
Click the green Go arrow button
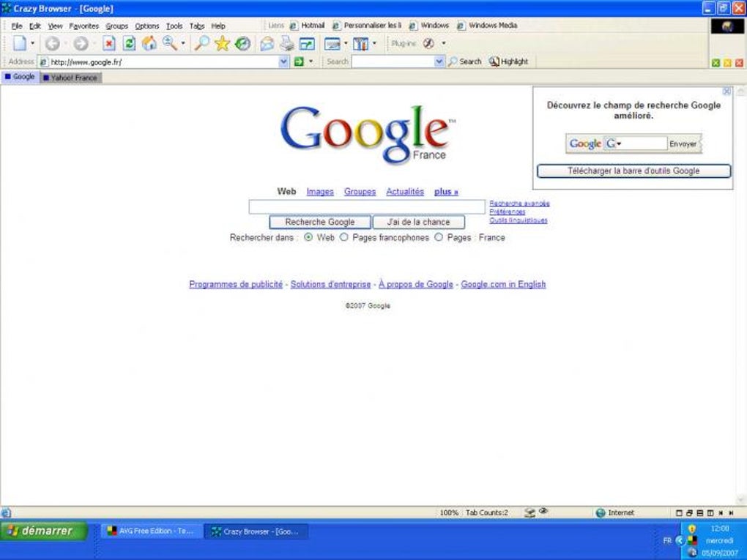299,61
